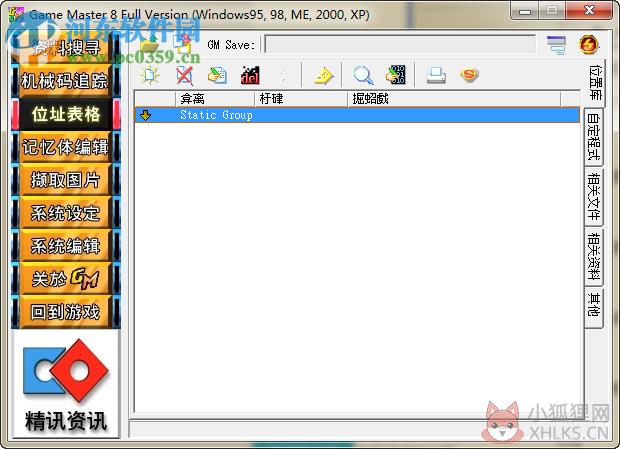Switch to the 相关文件 vertical tab
The image size is (620, 449).
pos(594,196)
